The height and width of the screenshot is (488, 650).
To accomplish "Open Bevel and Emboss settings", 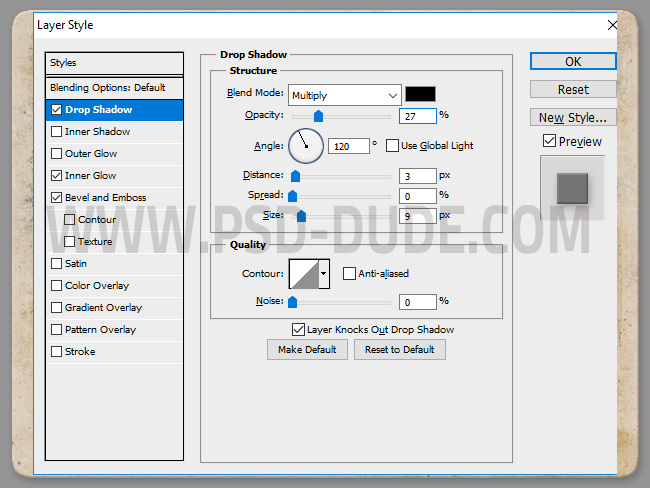I will [x=106, y=198].
